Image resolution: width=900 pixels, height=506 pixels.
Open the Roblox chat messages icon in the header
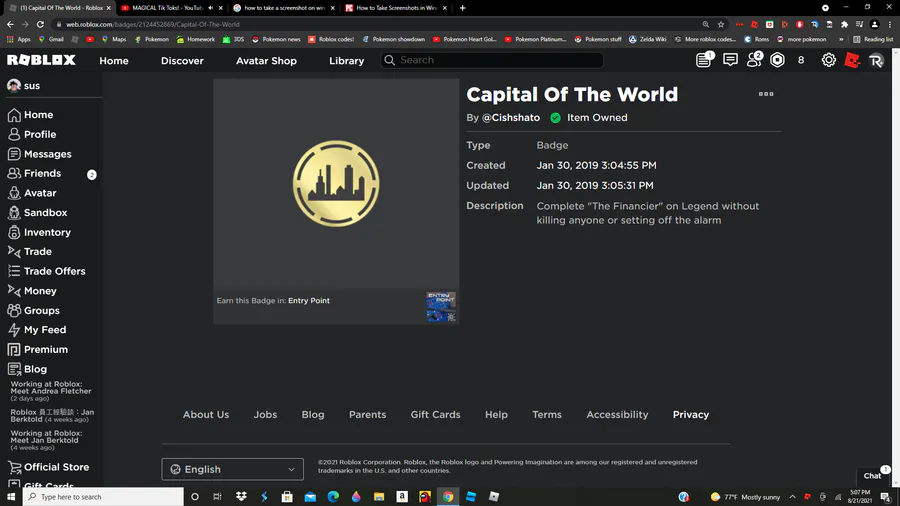[x=730, y=60]
